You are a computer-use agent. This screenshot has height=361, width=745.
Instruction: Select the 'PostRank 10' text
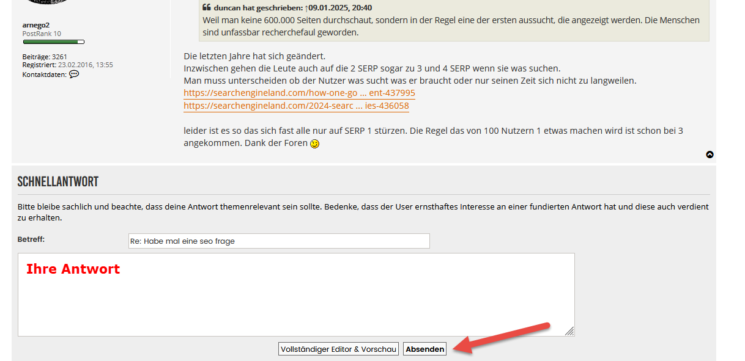(x=41, y=34)
